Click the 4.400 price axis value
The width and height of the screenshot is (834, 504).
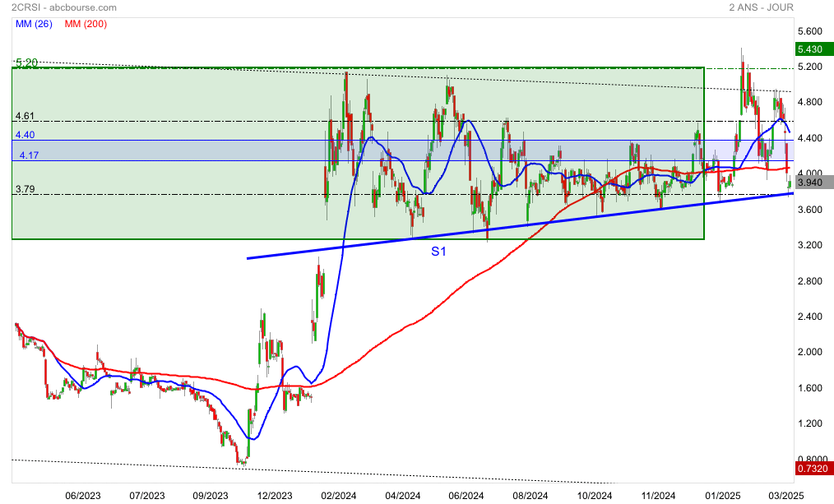[810, 138]
